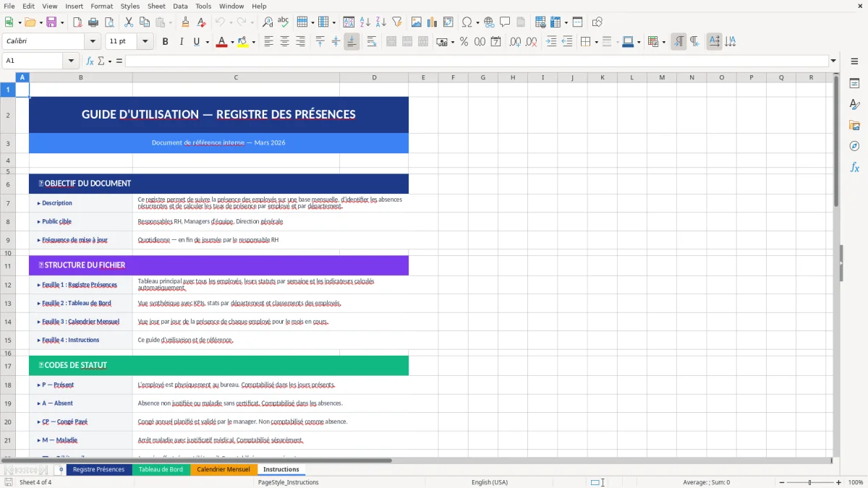Open the Format menu
This screenshot has height=488, width=868.
coord(102,6)
